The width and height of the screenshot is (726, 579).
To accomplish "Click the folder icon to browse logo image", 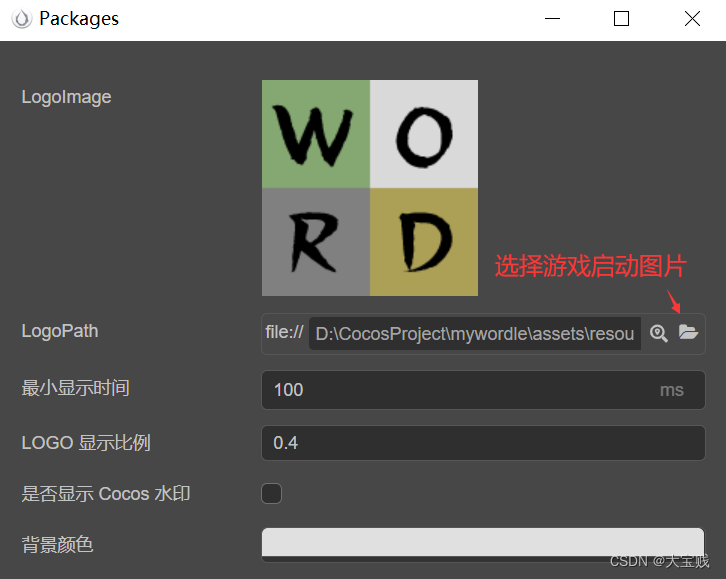I will (x=688, y=333).
